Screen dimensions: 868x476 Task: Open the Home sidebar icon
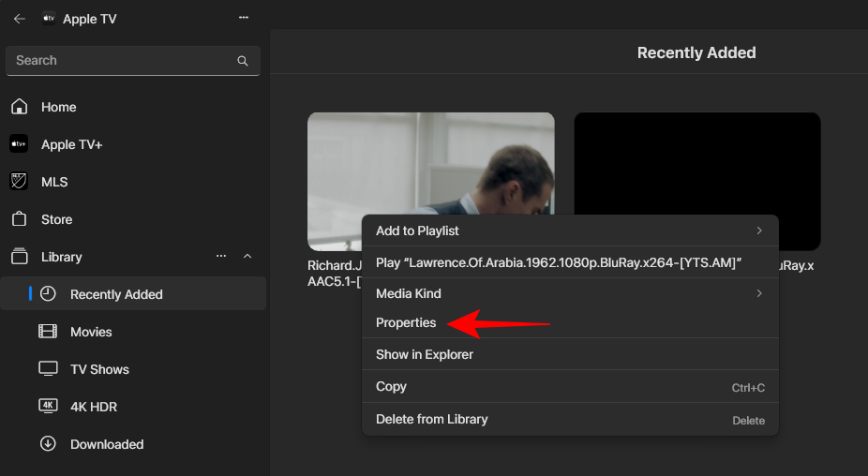[19, 107]
